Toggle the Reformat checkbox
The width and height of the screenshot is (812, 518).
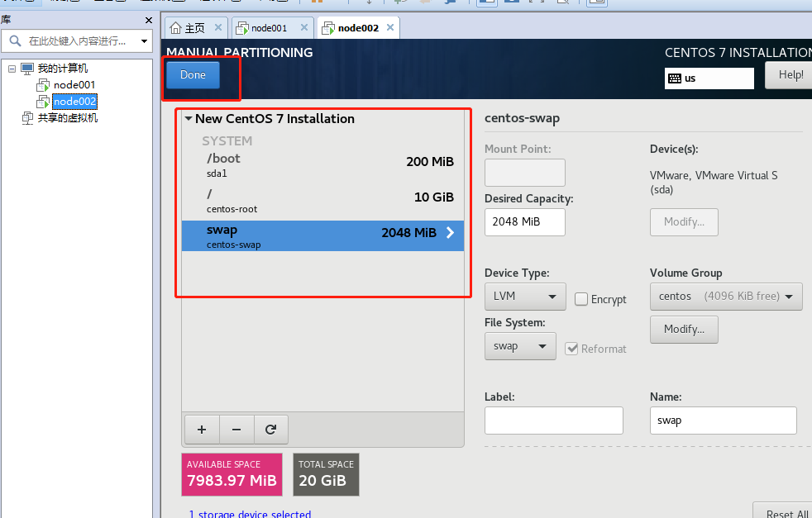click(x=571, y=349)
